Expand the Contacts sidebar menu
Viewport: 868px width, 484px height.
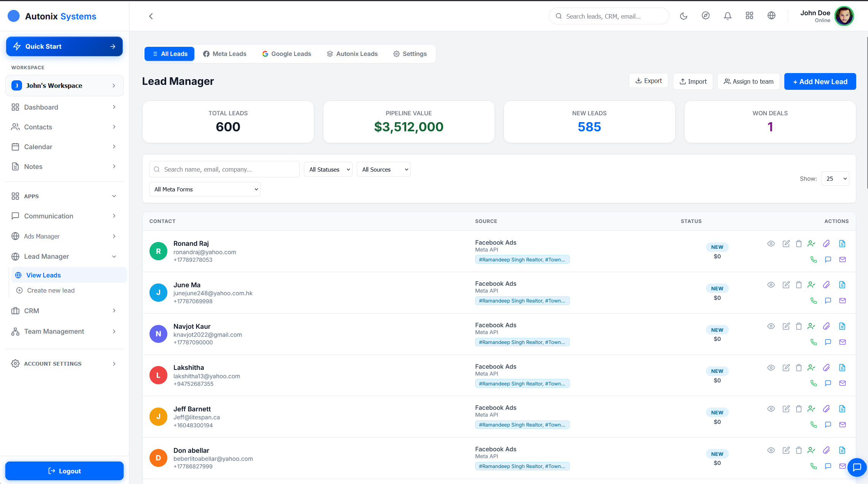pos(64,127)
